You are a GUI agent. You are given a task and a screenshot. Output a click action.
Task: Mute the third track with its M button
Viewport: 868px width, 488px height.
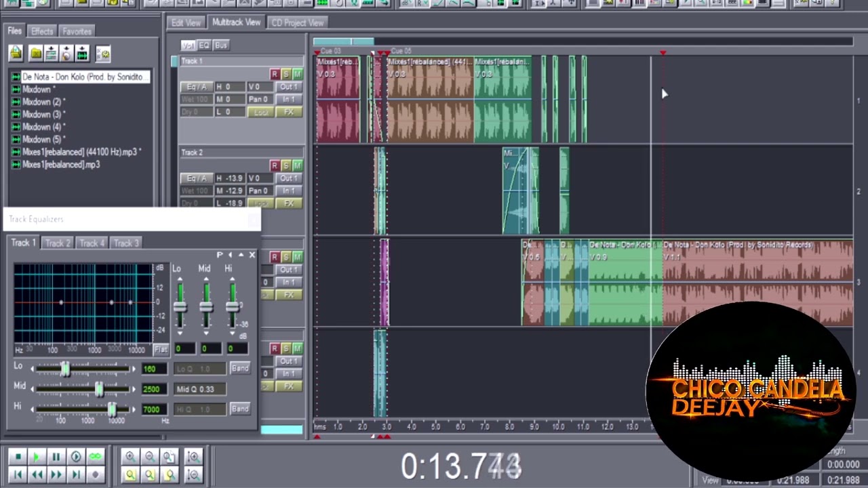coord(297,257)
